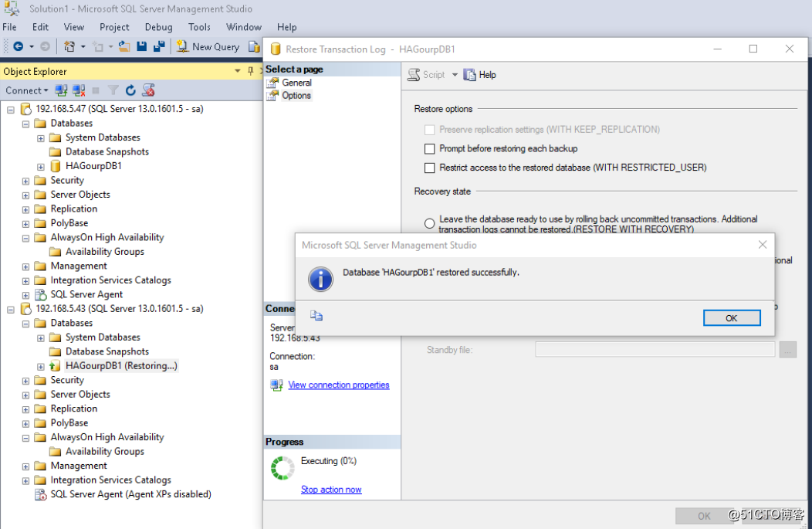The width and height of the screenshot is (812, 529).
Task: Click Stop action now link
Action: pos(331,490)
